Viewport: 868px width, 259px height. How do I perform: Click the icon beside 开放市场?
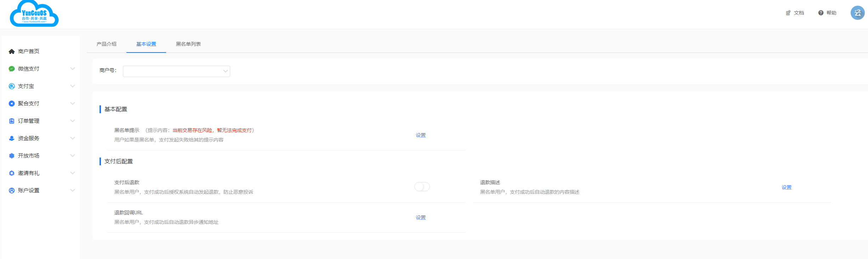tap(12, 156)
